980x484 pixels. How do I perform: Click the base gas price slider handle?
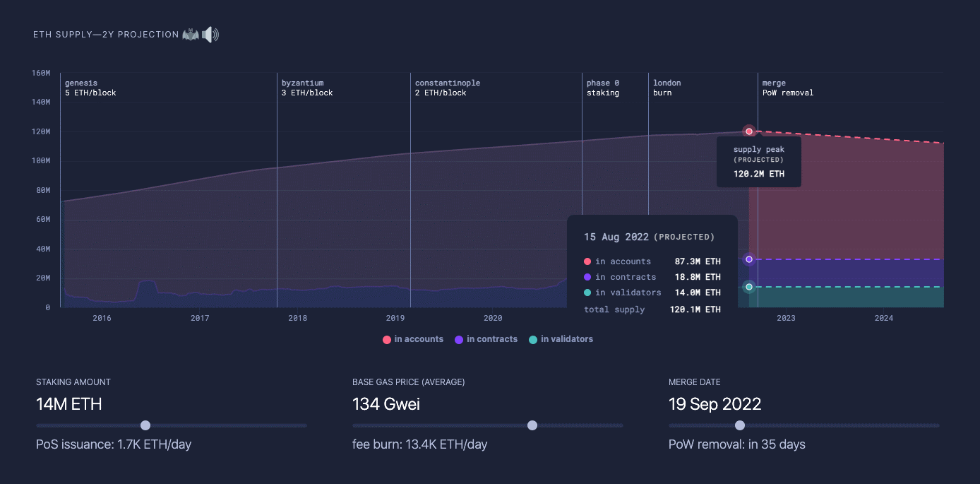(x=532, y=425)
